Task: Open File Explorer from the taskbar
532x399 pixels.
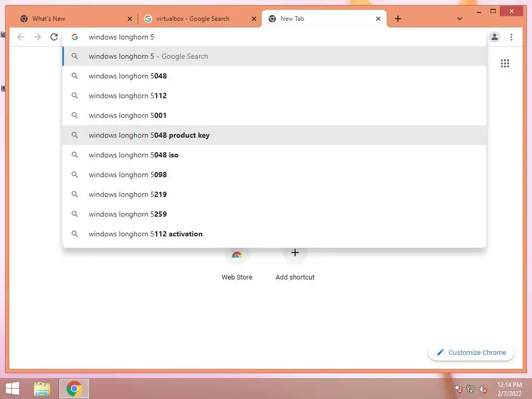Action: click(x=42, y=389)
